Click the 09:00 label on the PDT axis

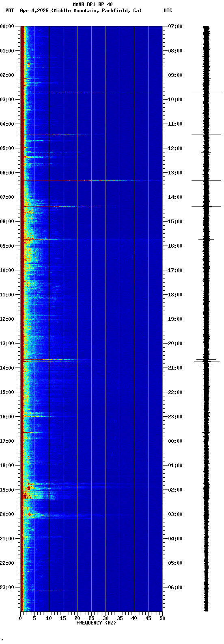pyautogui.click(x=7, y=246)
